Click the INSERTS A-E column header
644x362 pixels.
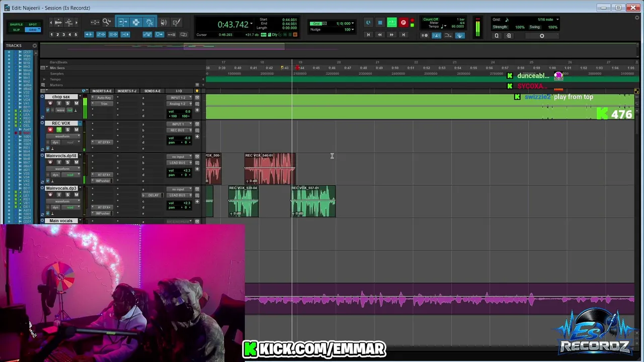pyautogui.click(x=102, y=91)
